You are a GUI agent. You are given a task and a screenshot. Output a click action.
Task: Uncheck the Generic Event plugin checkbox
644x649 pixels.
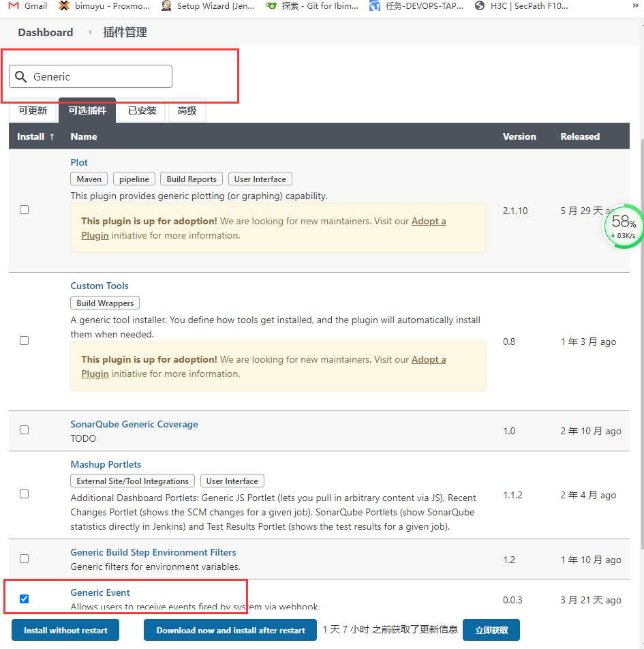tap(24, 599)
